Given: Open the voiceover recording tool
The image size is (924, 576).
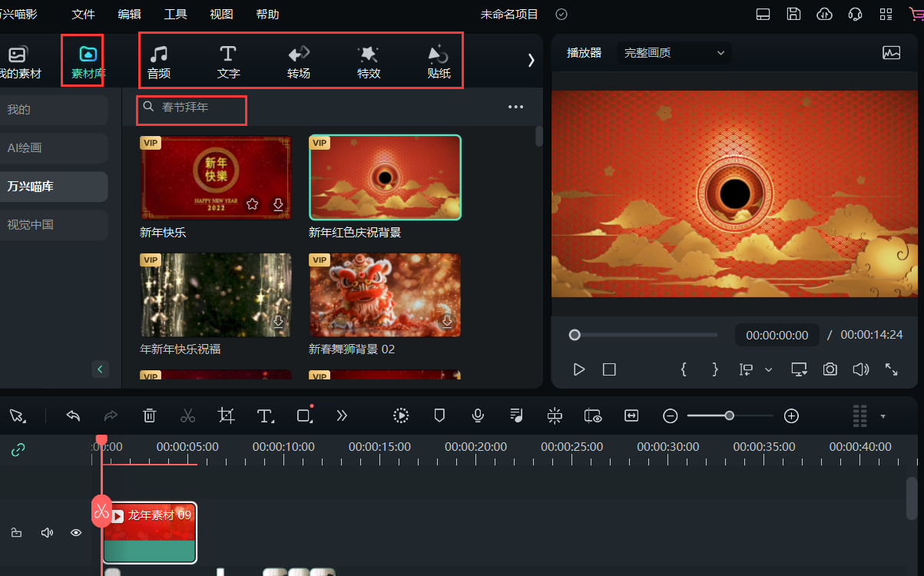Looking at the screenshot, I should click(x=477, y=415).
